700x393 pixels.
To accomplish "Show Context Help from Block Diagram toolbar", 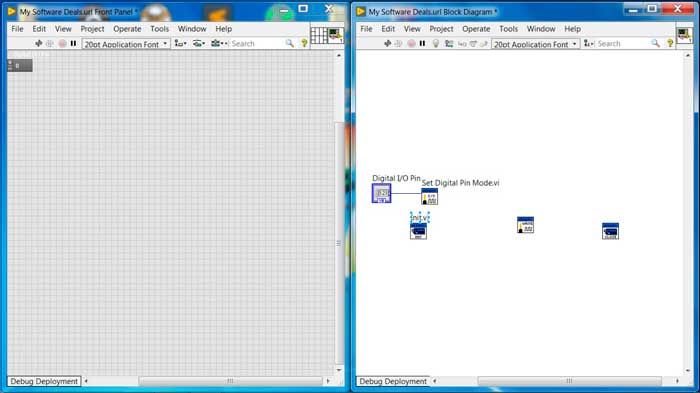I will (670, 43).
